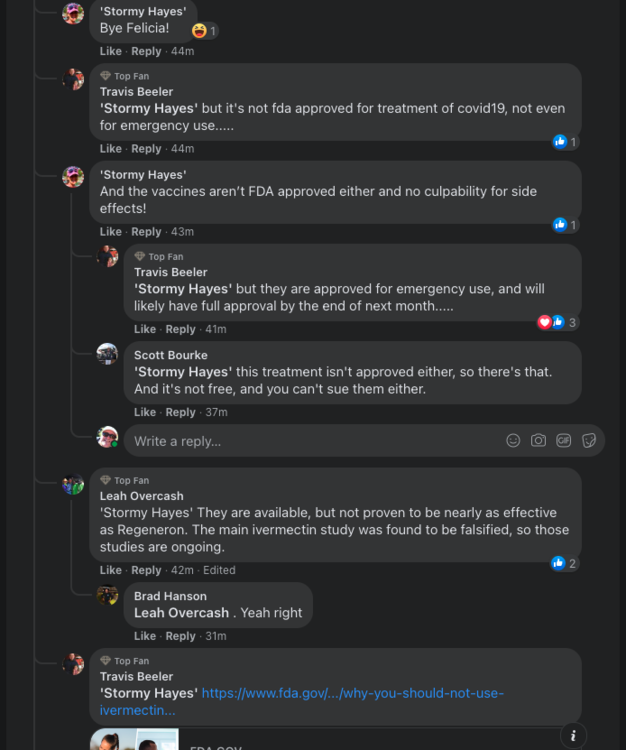Open the FDA link preview thumbnail
The image size is (626, 750).
pos(134,740)
